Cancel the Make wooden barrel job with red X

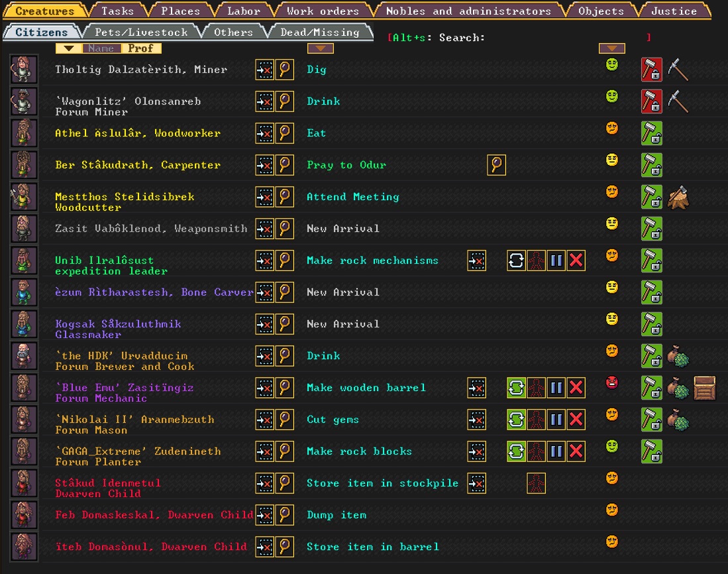[575, 387]
